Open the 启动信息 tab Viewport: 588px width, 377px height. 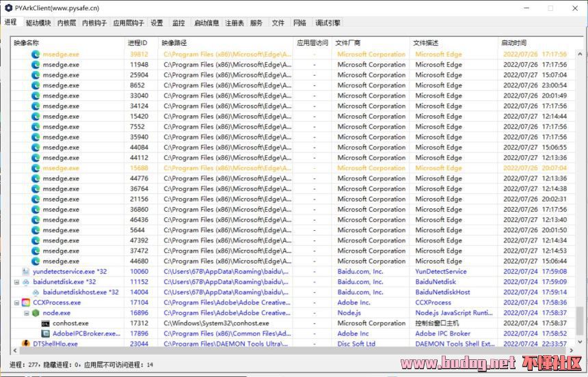coord(206,23)
